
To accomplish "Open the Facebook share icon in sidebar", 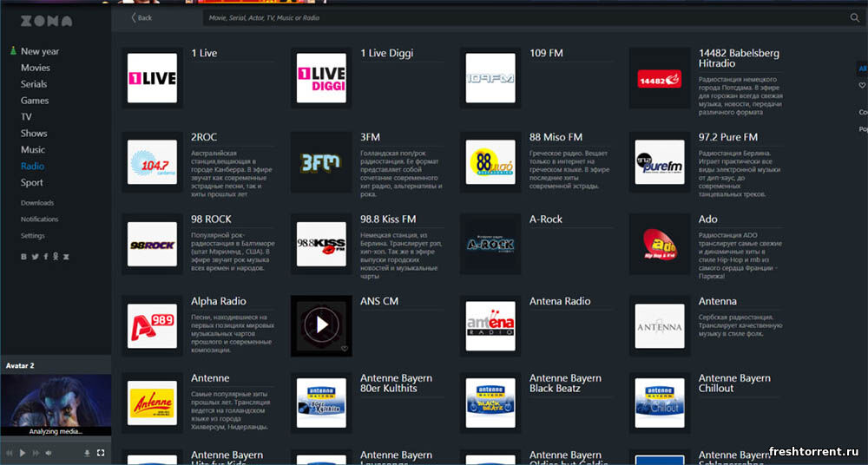I will tap(45, 257).
